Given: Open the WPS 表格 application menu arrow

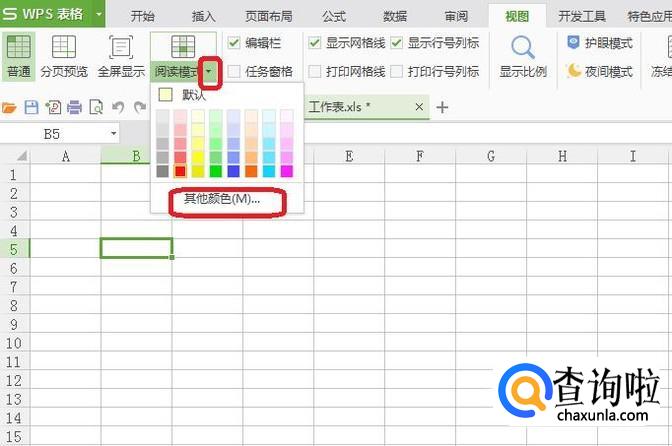Looking at the screenshot, I should coord(99,14).
